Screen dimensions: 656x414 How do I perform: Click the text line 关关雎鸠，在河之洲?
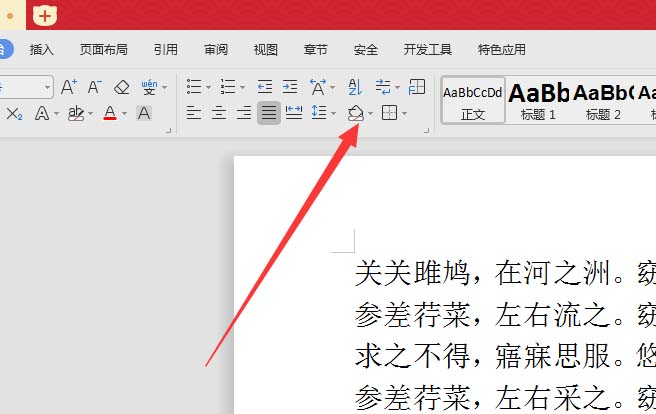click(x=489, y=273)
